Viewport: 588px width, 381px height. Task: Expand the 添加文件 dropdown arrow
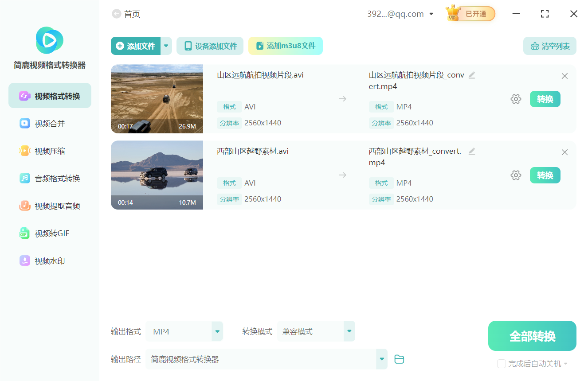(166, 46)
